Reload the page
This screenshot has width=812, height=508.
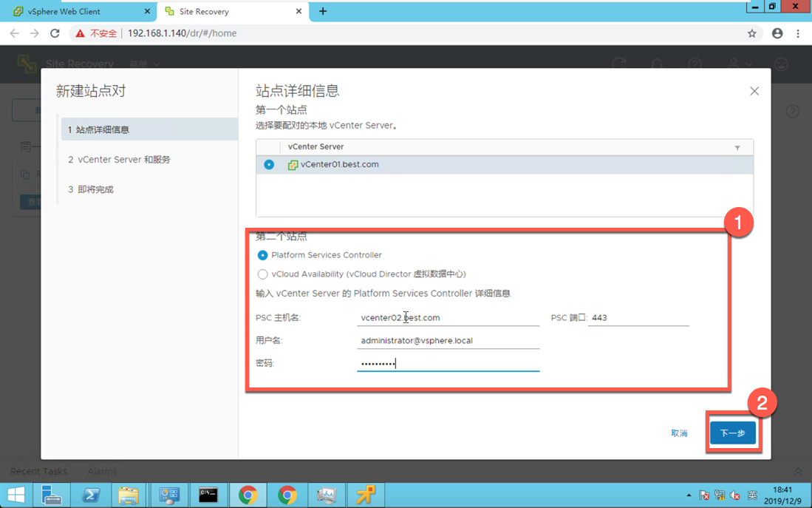coord(55,33)
